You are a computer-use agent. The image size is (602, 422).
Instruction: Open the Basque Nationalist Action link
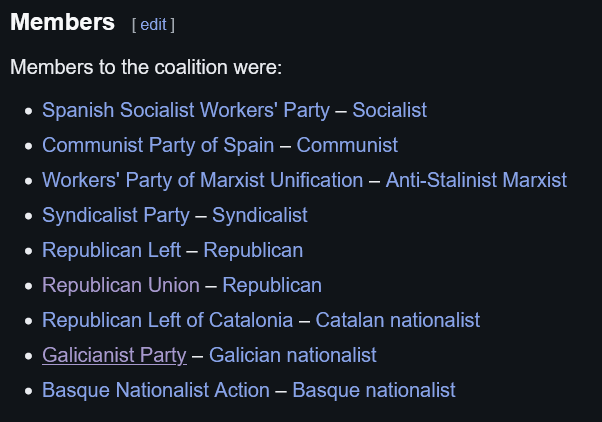tap(156, 390)
